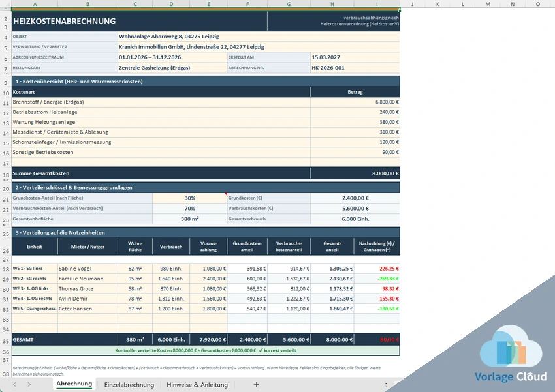Viewport: 555px width, 392px height.
Task: Select the Summe Gesamtkosten total 8.000,00 €
Action: pyautogui.click(x=355, y=173)
